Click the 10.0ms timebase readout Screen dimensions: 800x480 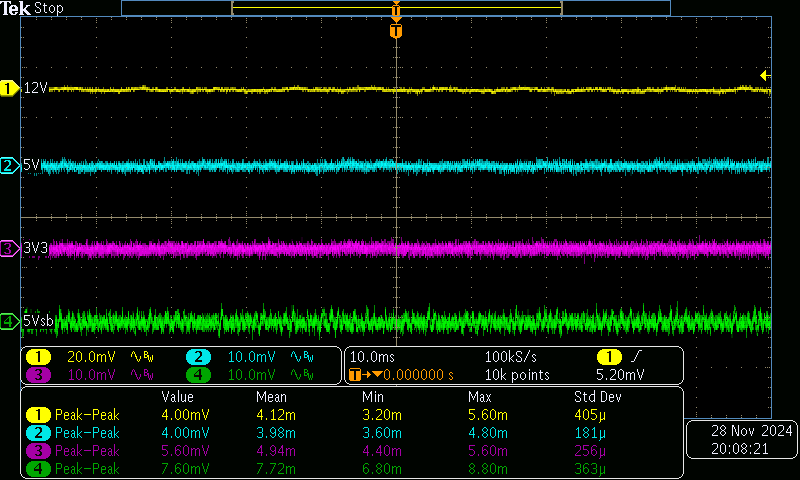[372, 357]
